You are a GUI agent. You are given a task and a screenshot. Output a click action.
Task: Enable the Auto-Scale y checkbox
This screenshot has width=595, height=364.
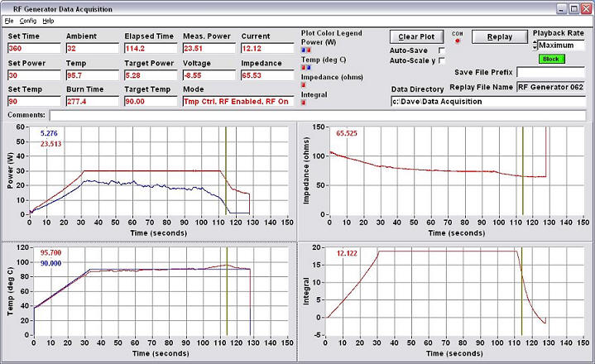tap(441, 60)
